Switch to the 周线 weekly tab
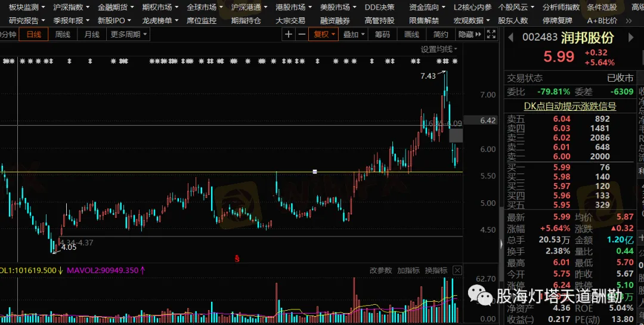644x325 pixels. point(63,35)
